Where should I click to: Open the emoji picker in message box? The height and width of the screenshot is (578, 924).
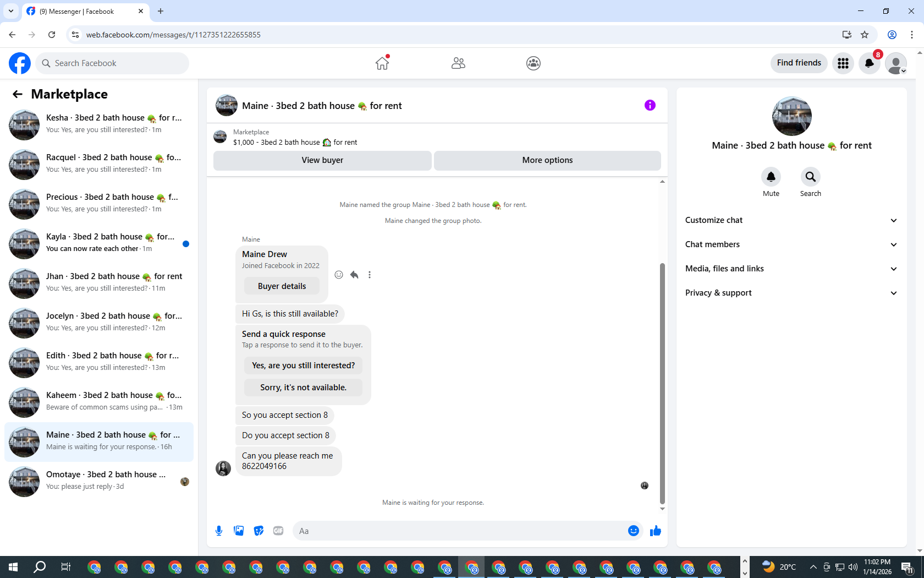(x=634, y=531)
